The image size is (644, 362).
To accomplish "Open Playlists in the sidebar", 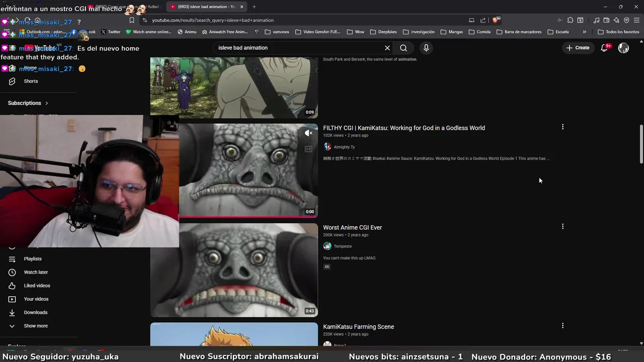I will pyautogui.click(x=33, y=259).
